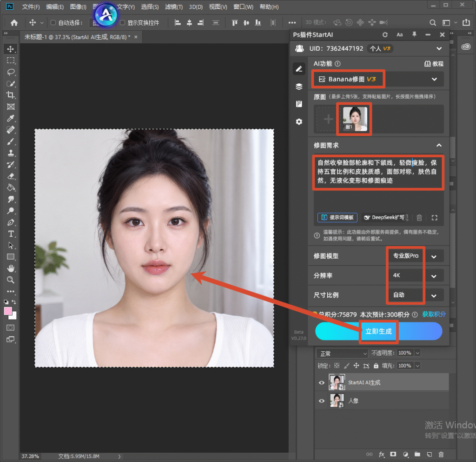Open the 视图(V) menu
The width and height of the screenshot is (476, 462).
(218, 7)
